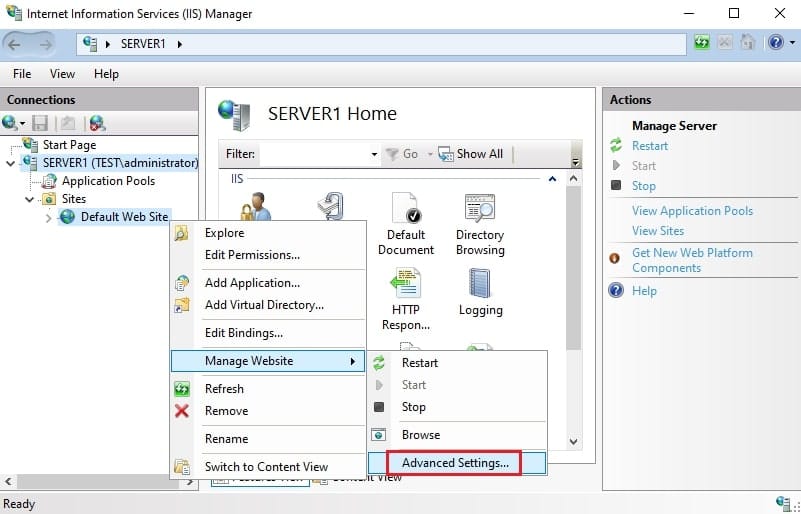Select Sites node in the tree
The width and height of the screenshot is (801, 514).
click(x=74, y=199)
